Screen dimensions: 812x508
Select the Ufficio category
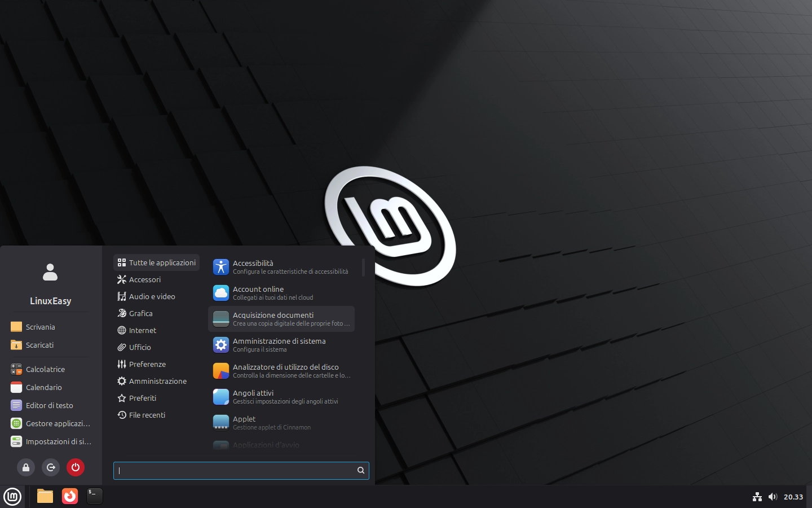[x=157, y=347]
